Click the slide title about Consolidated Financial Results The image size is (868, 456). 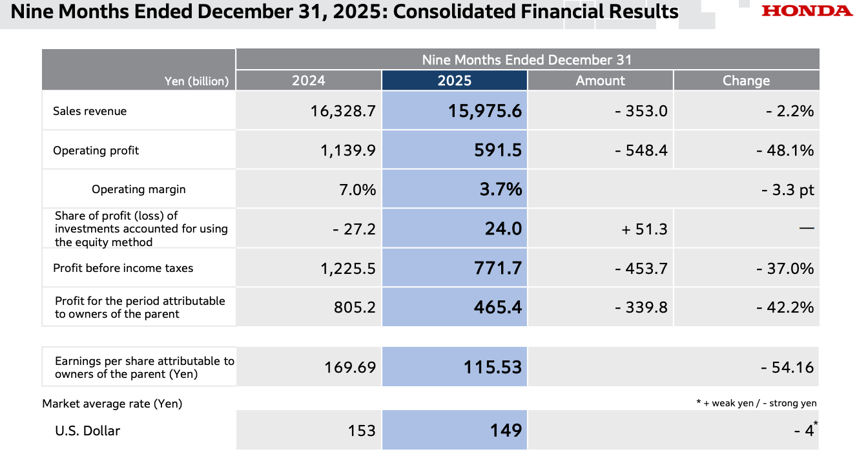coord(345,12)
